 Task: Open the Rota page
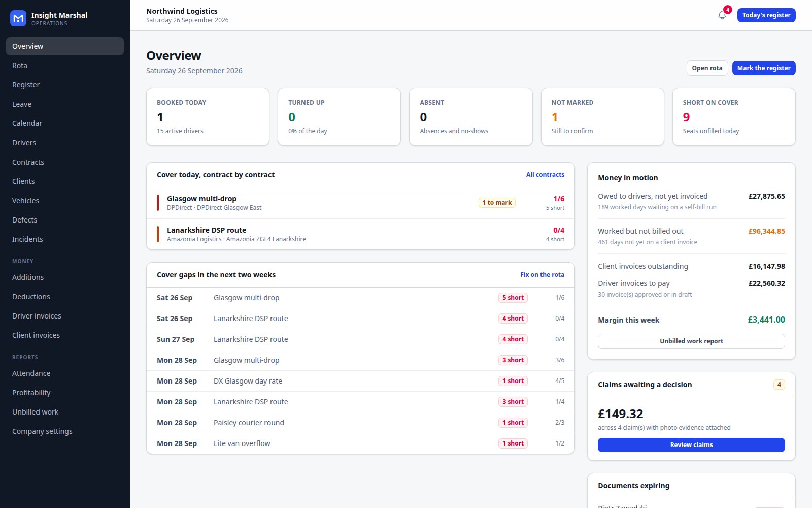pyautogui.click(x=65, y=66)
